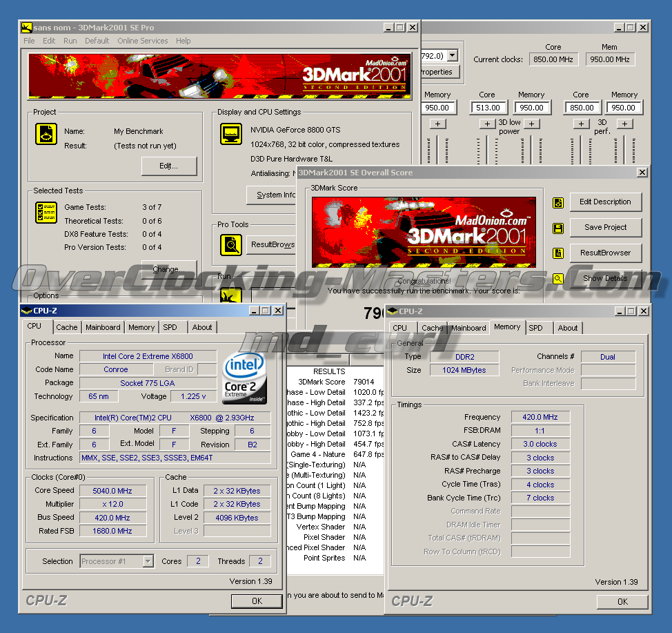
Task: Click the 850.00 3D perf core field
Action: [x=582, y=108]
